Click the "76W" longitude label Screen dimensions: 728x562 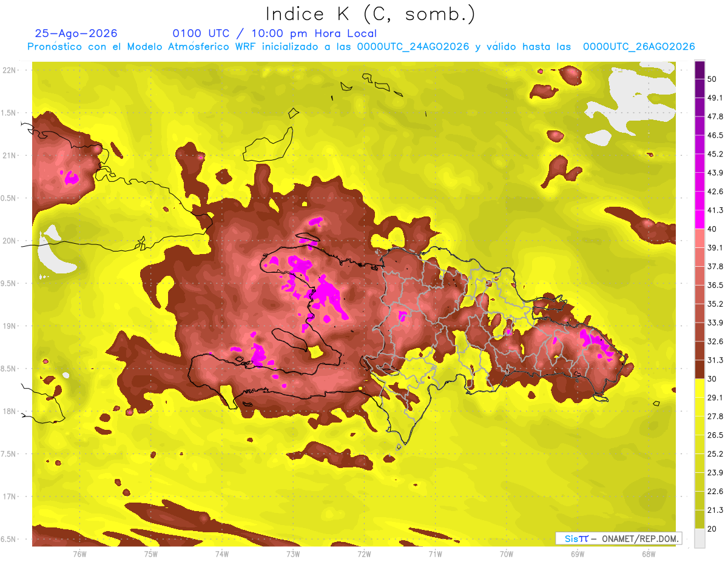pyautogui.click(x=79, y=554)
